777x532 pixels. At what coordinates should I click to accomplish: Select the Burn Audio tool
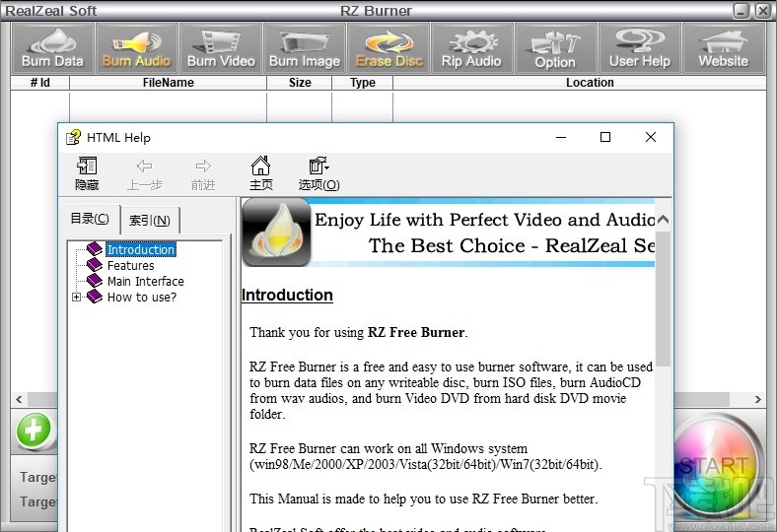tap(137, 48)
